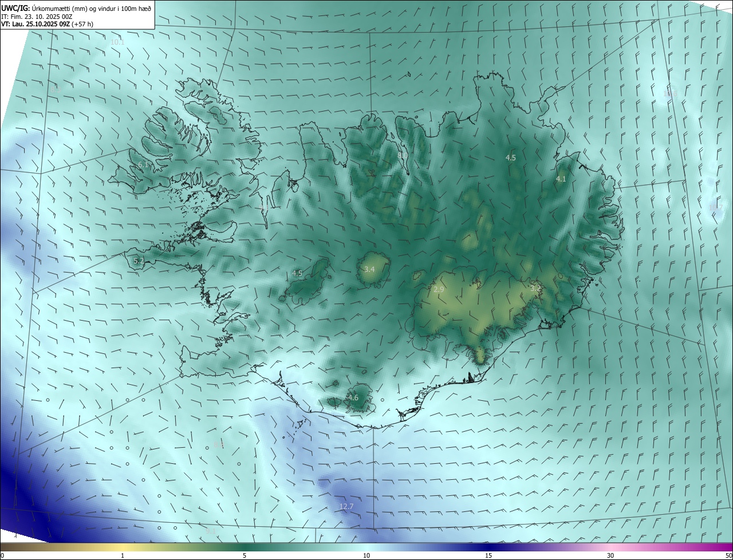Image resolution: width=733 pixels, height=560 pixels.
Task: Click the 12.7 value over the sea
Action: pyautogui.click(x=346, y=506)
